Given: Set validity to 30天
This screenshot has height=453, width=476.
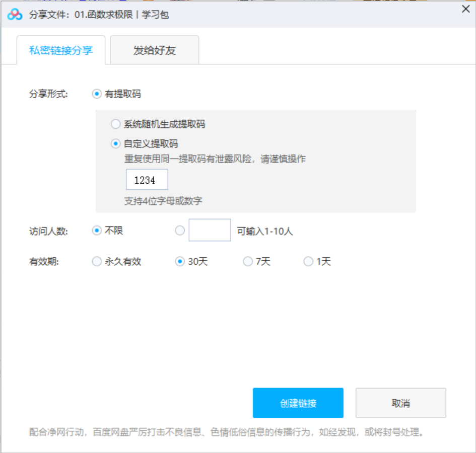Looking at the screenshot, I should point(180,261).
